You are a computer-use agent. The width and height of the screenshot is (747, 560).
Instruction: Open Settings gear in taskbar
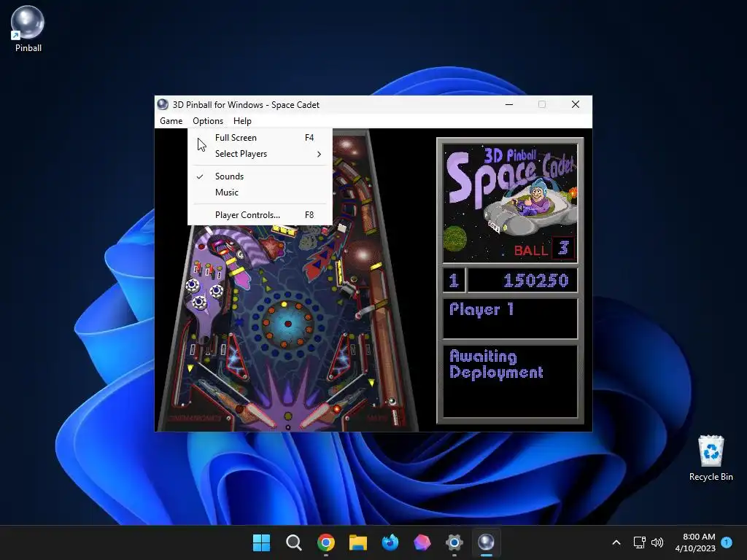pyautogui.click(x=454, y=542)
